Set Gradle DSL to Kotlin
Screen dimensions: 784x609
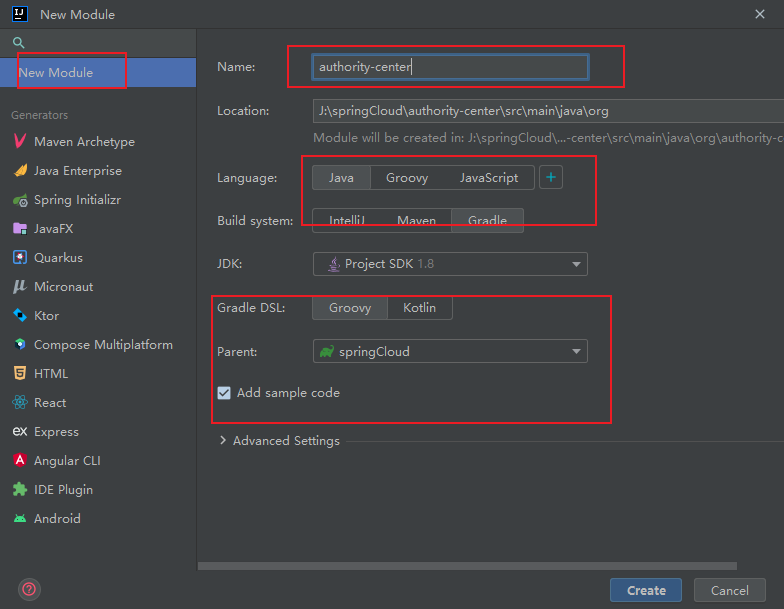[x=420, y=308]
